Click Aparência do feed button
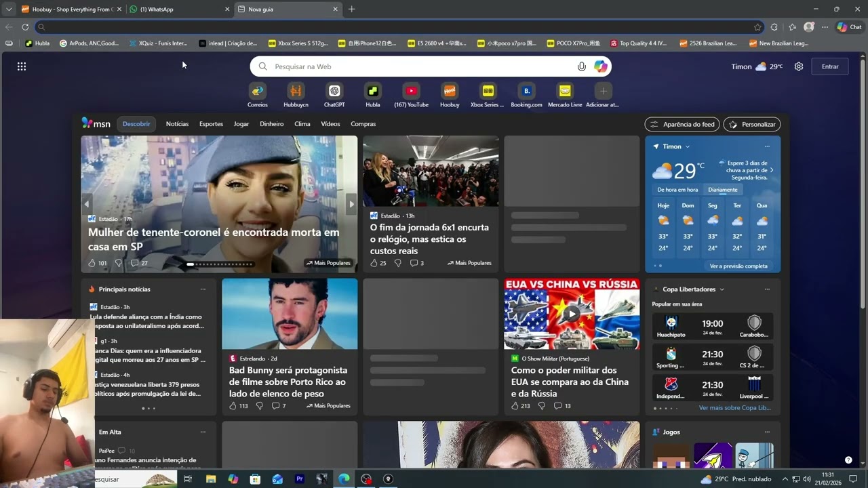This screenshot has width=868, height=488. point(682,124)
